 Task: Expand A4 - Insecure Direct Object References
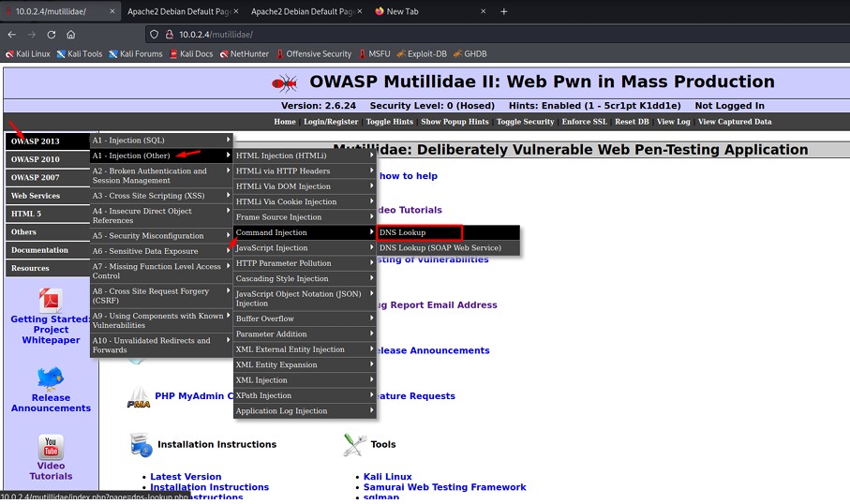coord(161,215)
